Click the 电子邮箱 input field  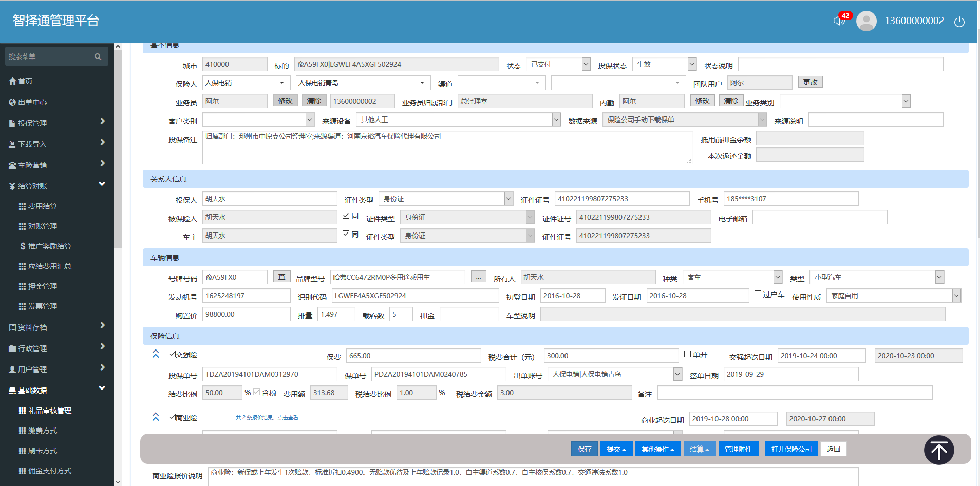(x=819, y=218)
